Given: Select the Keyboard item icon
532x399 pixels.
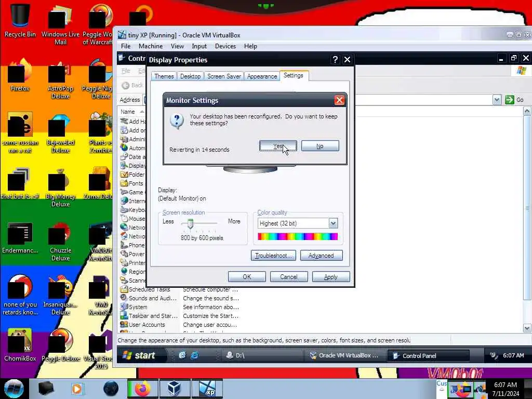Looking at the screenshot, I should click(124, 210).
